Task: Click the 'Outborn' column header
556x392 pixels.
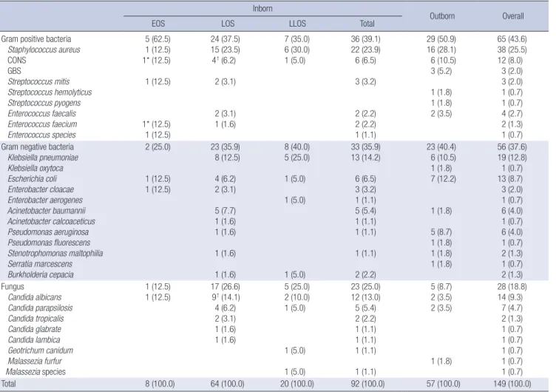Action: 442,16
